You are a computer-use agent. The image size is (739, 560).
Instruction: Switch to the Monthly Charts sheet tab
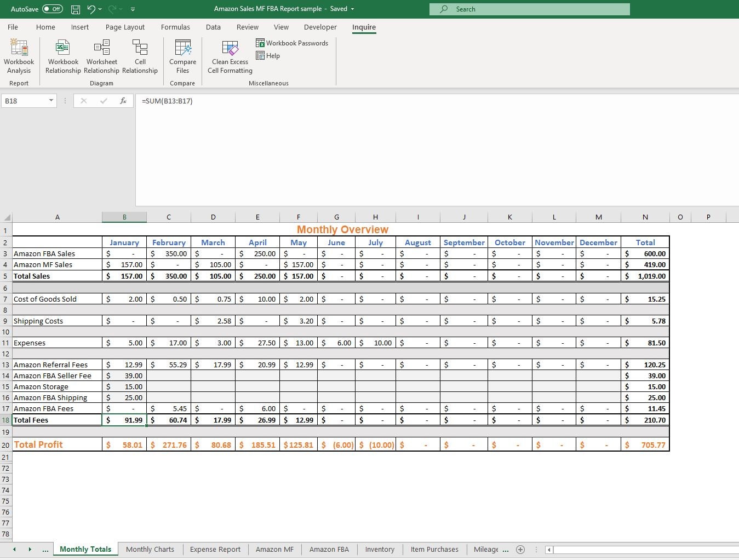click(x=150, y=549)
